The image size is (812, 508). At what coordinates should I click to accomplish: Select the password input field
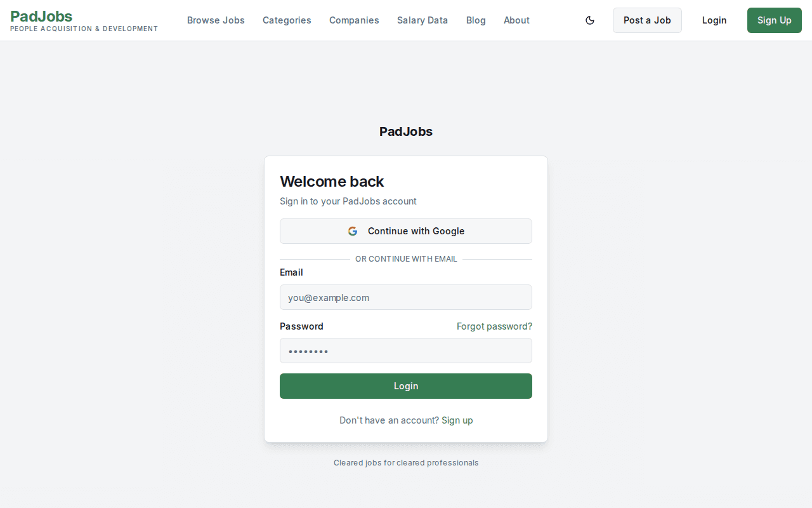pos(406,351)
